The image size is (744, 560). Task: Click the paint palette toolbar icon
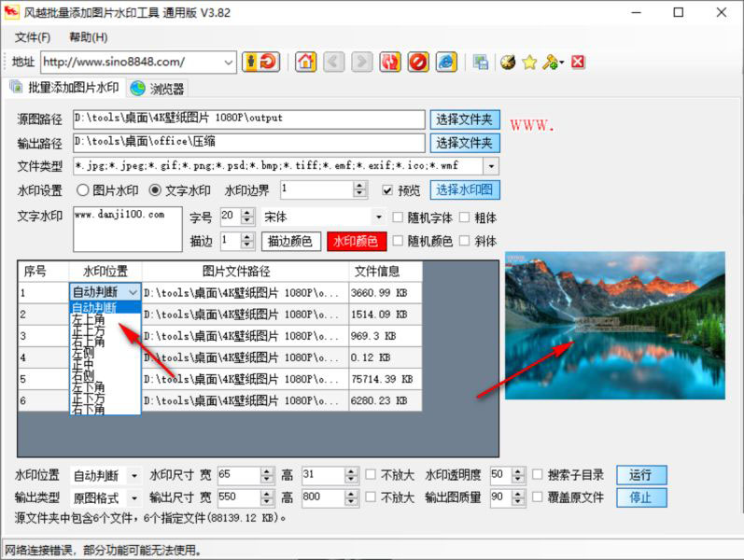click(508, 63)
